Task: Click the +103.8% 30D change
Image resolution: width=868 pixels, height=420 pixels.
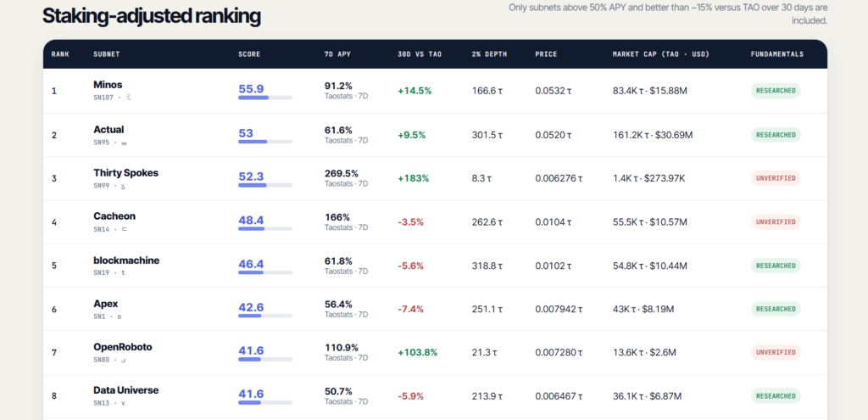Action: (x=417, y=352)
